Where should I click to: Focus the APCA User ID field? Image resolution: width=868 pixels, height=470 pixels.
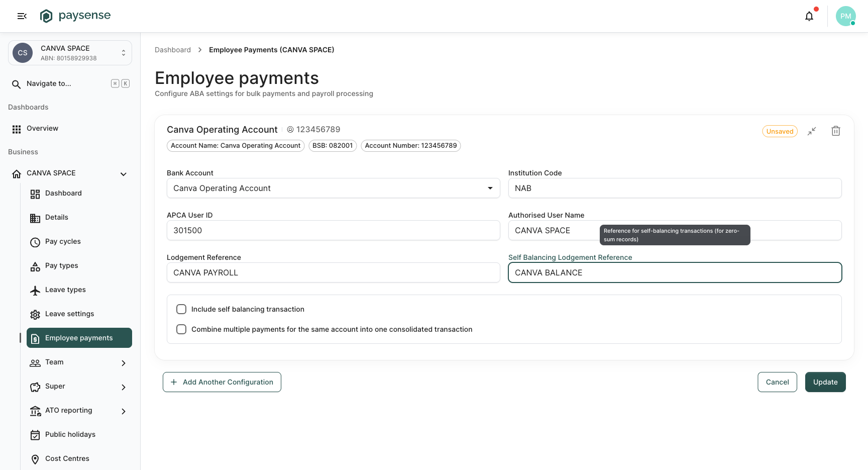[x=334, y=230]
